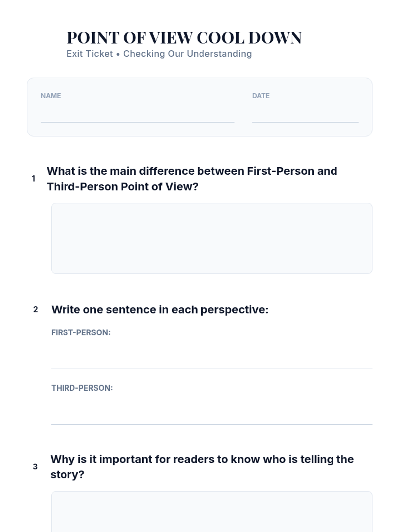Viewport: 399px width, 532px height.
Task: Click the Date input line
Action: [x=305, y=115]
